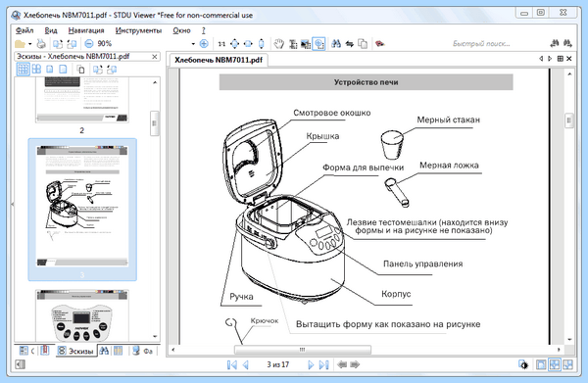Set actual size with 1:1 button
588x383 pixels.
[221, 44]
